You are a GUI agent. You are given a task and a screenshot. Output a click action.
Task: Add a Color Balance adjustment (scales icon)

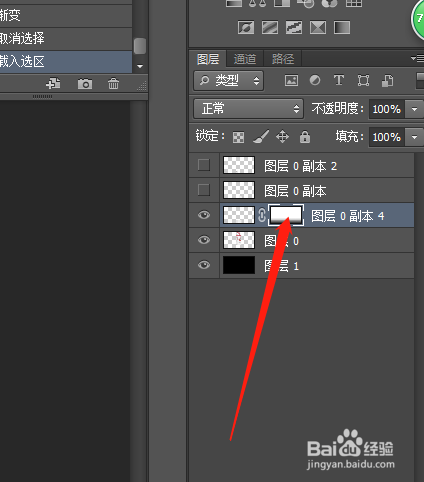(258, 3)
